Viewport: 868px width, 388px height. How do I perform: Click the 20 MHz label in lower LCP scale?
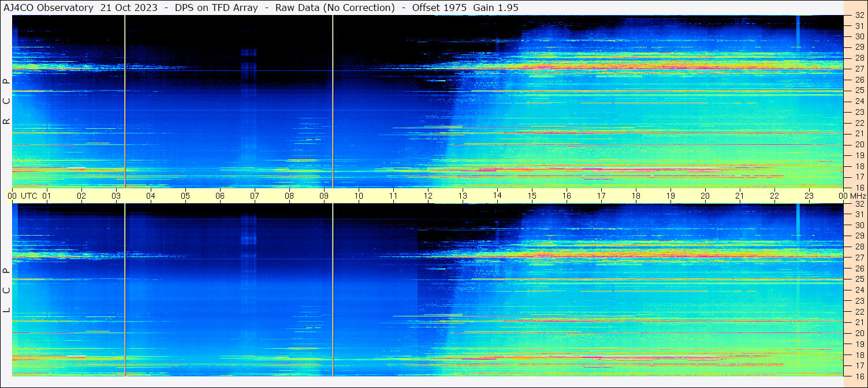(x=859, y=333)
